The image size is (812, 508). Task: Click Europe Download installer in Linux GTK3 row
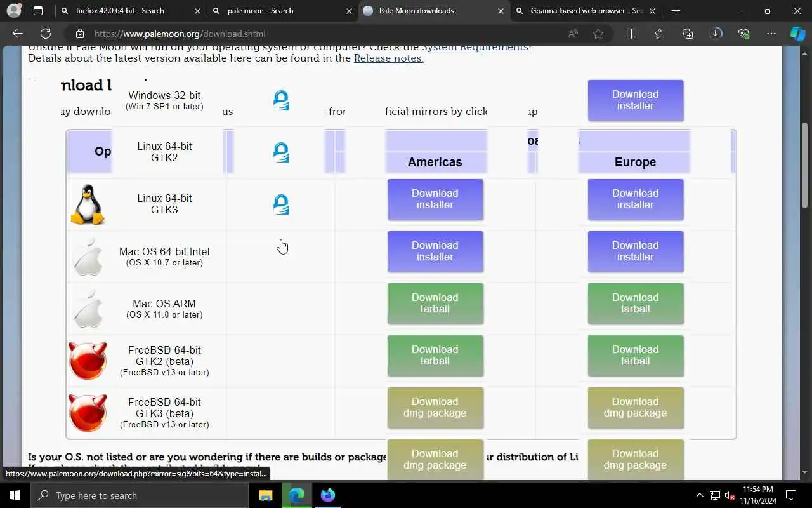pos(636,199)
